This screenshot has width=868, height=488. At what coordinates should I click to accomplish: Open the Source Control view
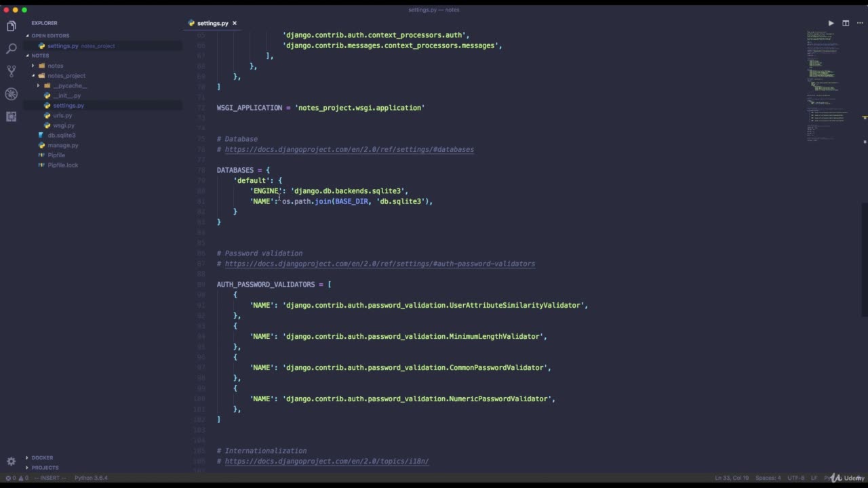coord(11,71)
